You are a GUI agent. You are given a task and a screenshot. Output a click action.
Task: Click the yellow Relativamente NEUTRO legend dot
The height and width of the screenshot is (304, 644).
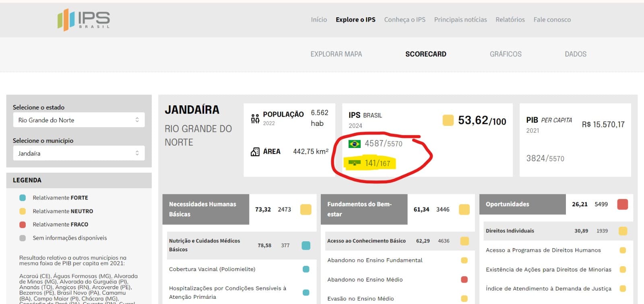click(23, 211)
